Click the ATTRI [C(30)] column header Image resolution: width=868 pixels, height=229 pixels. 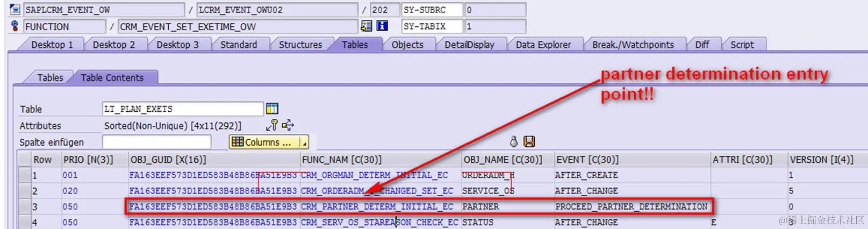(x=749, y=160)
